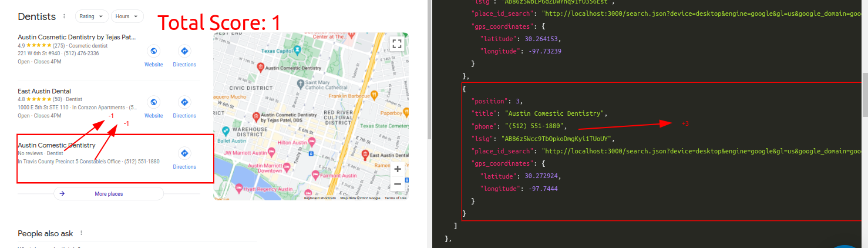Viewport: 868px width, 248px height.
Task: Click the East Austin Dental rating 4.8 (50)
Action: 41,99
